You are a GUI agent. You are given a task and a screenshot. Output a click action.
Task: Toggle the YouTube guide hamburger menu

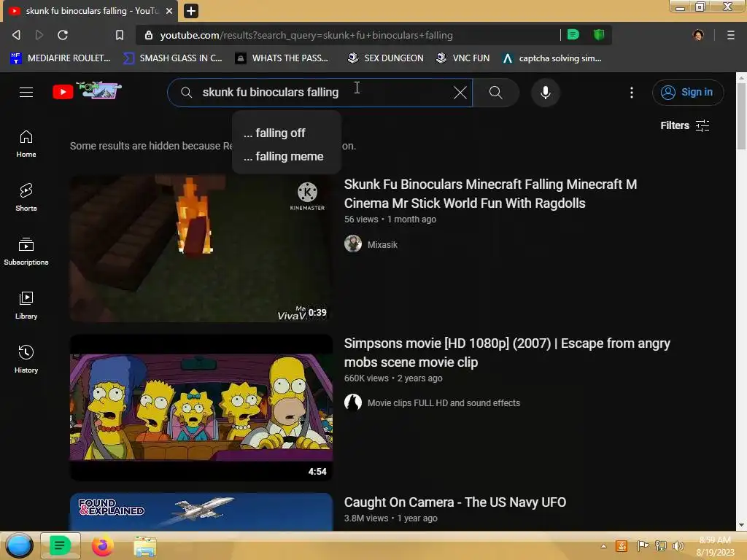26,92
